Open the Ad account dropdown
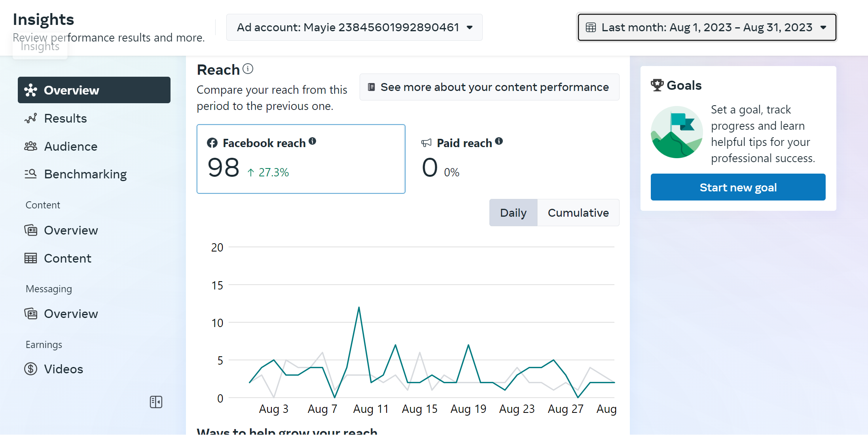Viewport: 868px width, 435px height. coord(354,27)
